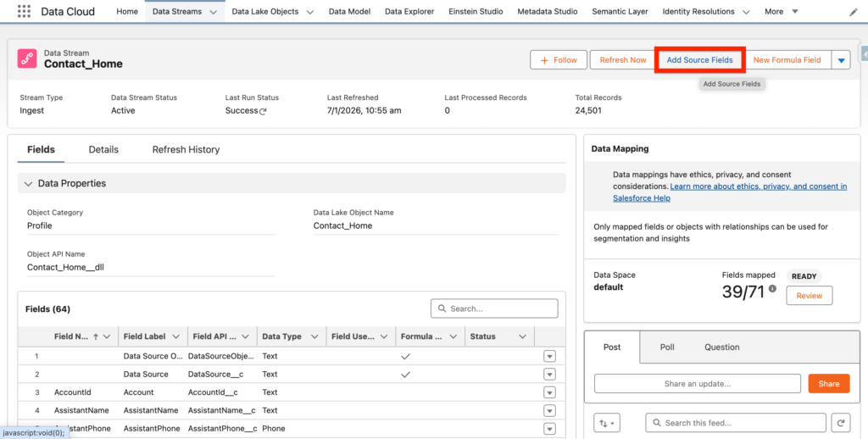
Task: Collapse the Data Properties section
Action: pyautogui.click(x=29, y=183)
